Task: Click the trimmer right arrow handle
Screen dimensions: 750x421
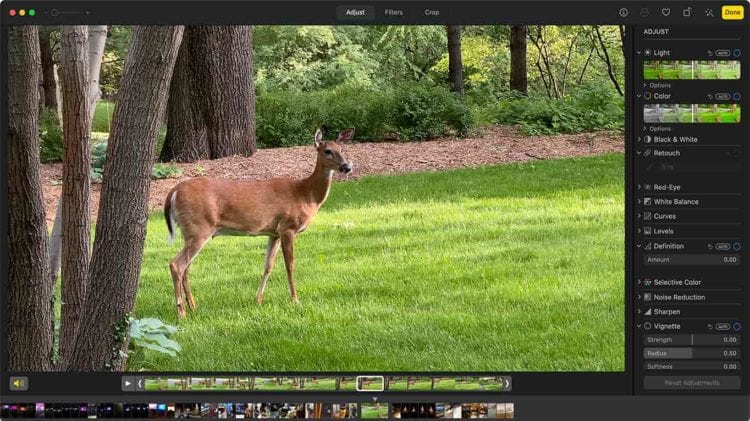Action: [x=507, y=383]
